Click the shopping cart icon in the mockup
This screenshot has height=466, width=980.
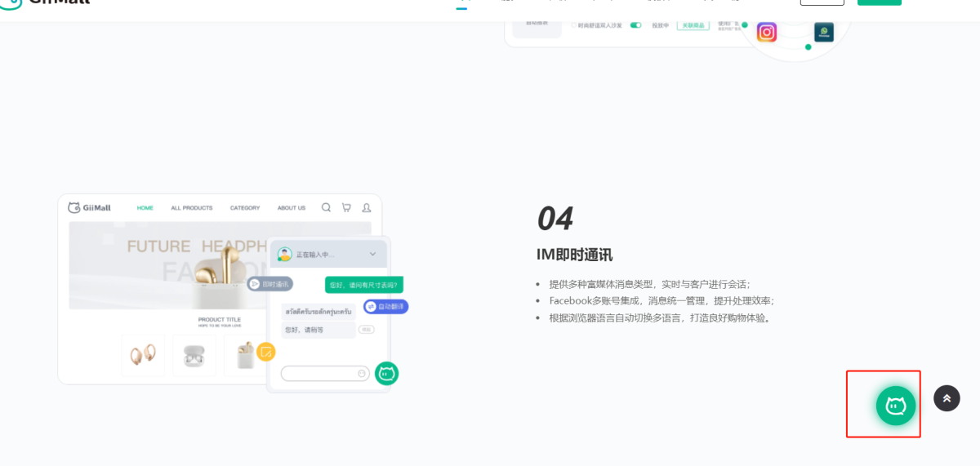point(346,207)
